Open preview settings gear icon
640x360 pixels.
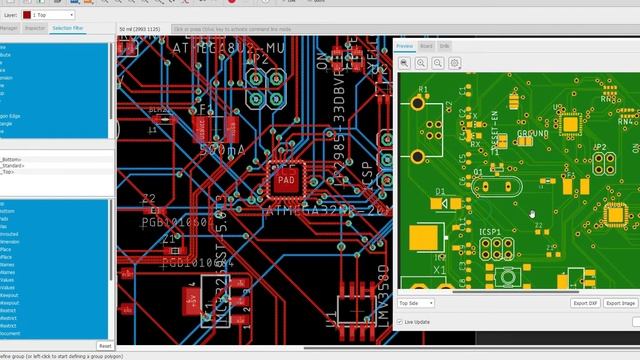click(455, 63)
